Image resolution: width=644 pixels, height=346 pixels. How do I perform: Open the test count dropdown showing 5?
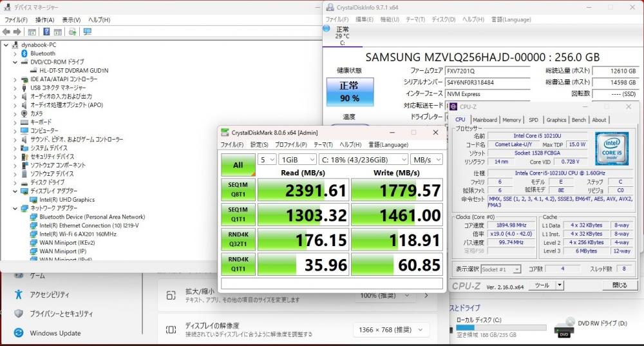(x=267, y=159)
